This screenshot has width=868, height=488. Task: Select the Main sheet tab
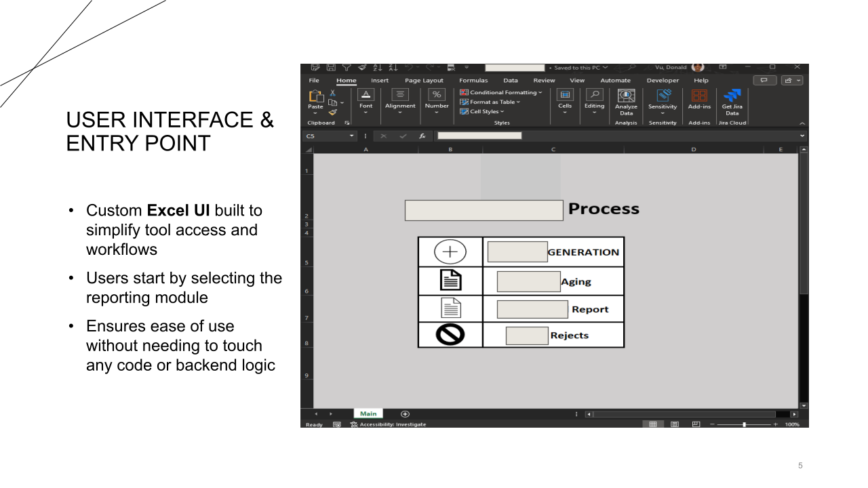pos(368,413)
